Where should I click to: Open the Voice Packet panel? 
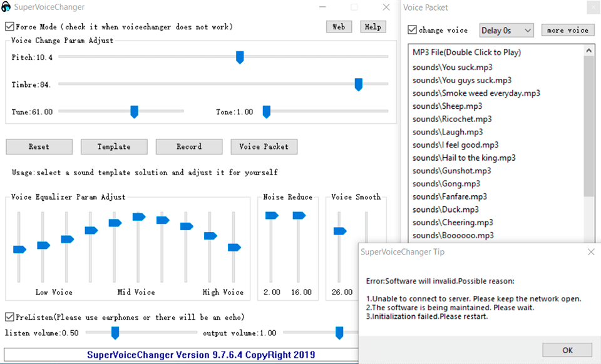coord(264,146)
